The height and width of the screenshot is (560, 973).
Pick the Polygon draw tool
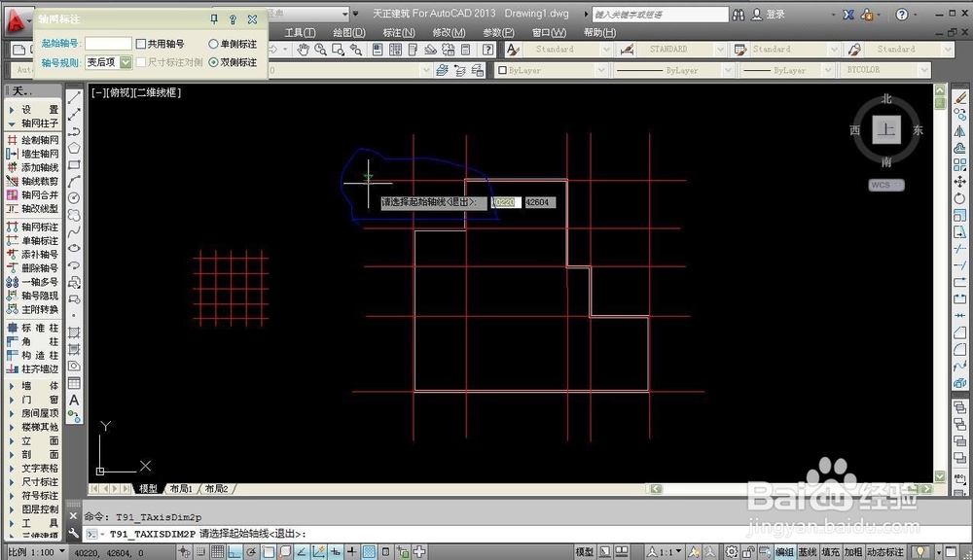click(74, 148)
